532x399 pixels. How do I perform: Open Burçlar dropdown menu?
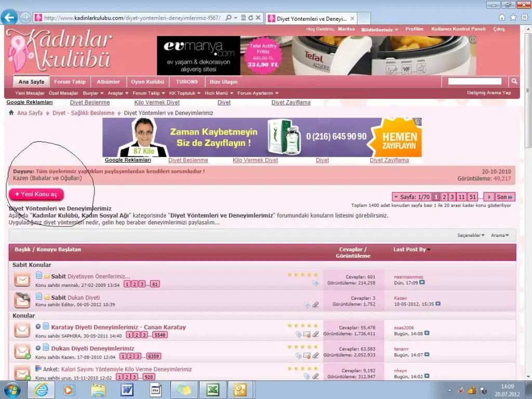tap(94, 93)
